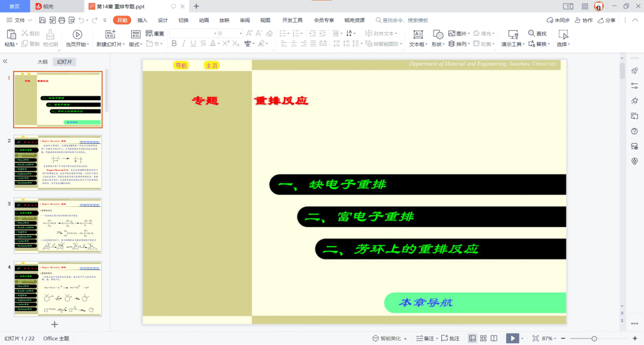Screen dimensions: 644x345
Task: Switch to slide sorter view in status bar
Action: [483, 338]
